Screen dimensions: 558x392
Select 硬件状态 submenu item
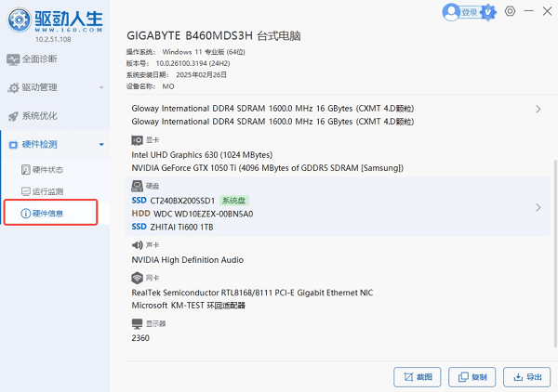click(x=47, y=170)
